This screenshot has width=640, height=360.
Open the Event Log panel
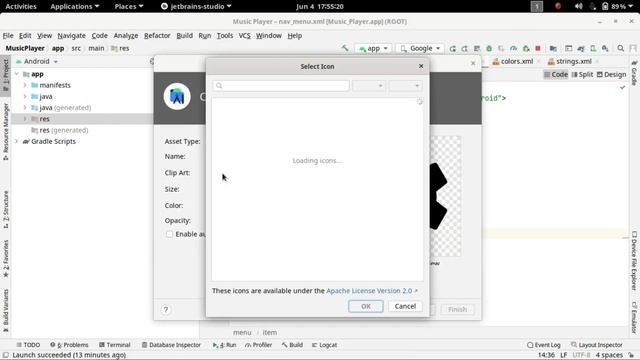544,345
